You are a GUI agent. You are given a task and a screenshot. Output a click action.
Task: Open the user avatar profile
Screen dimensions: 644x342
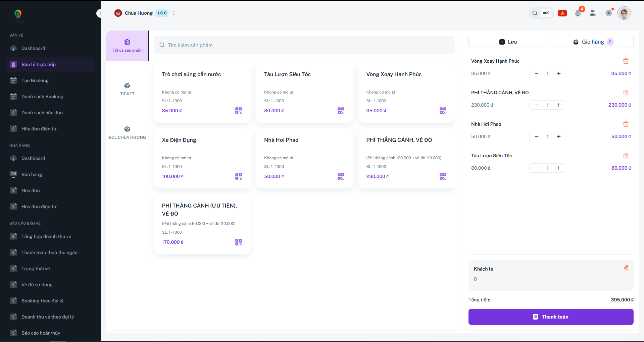coord(624,13)
